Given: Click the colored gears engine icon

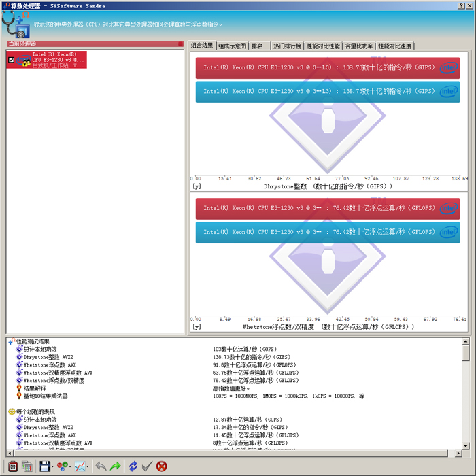Looking at the screenshot, I should click(x=63, y=466).
